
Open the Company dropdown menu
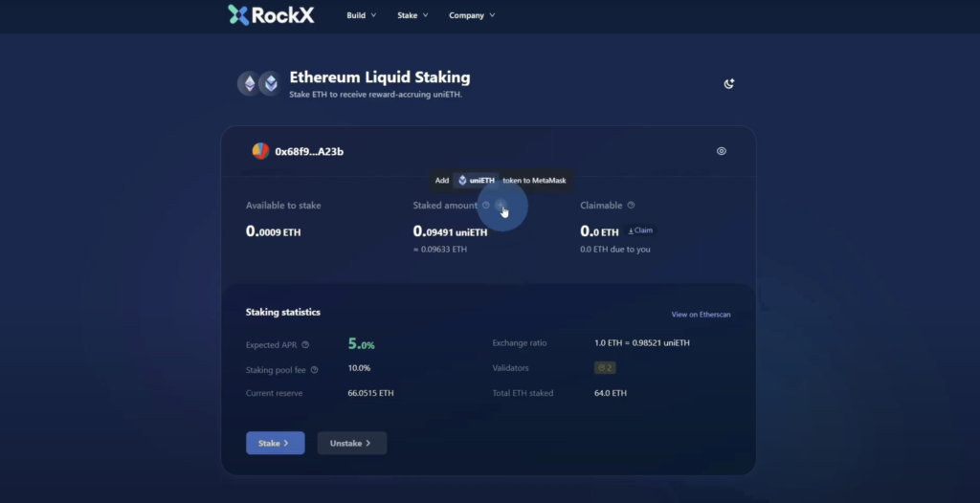point(472,15)
